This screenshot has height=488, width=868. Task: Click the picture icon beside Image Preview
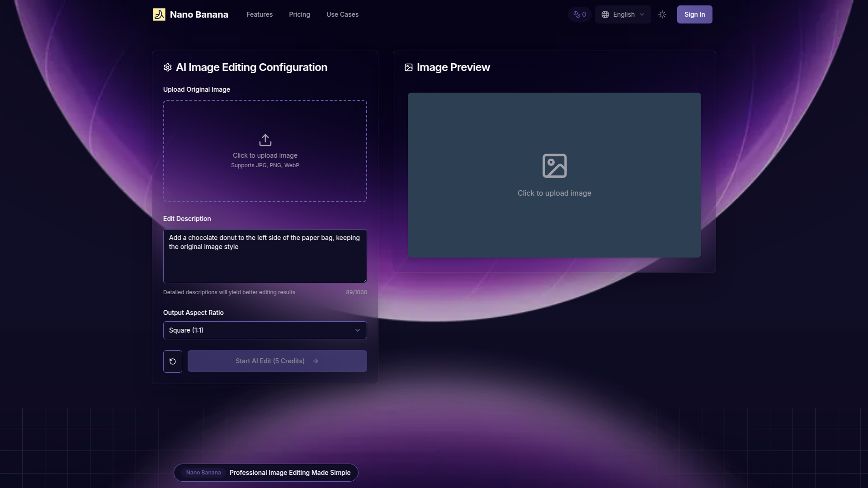[x=409, y=67]
